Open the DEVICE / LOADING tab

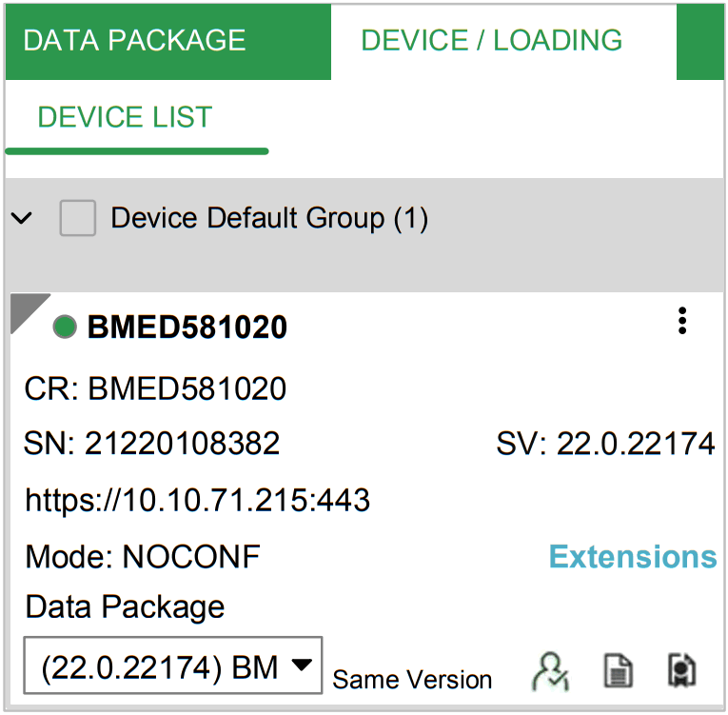tap(503, 41)
